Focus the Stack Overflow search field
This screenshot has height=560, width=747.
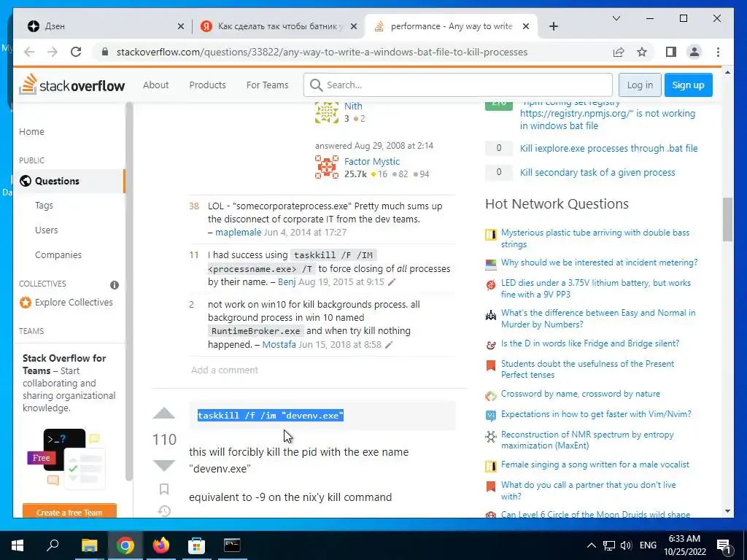click(458, 85)
